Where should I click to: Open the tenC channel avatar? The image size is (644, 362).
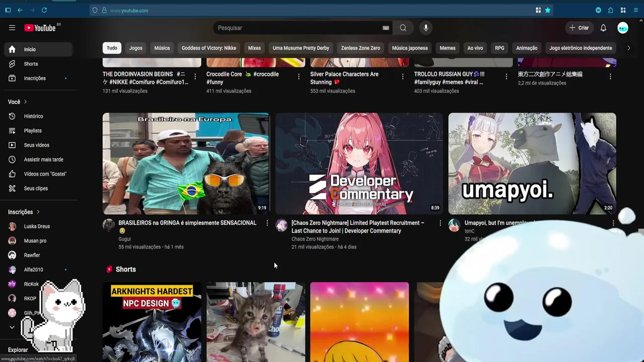point(454,225)
